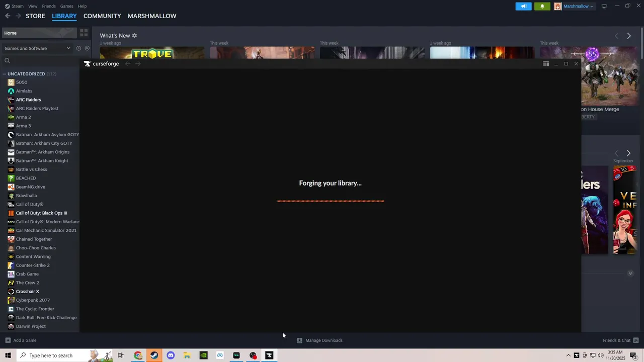644x362 pixels.
Task: Open the Meta app from the taskbar
Action: click(220, 355)
